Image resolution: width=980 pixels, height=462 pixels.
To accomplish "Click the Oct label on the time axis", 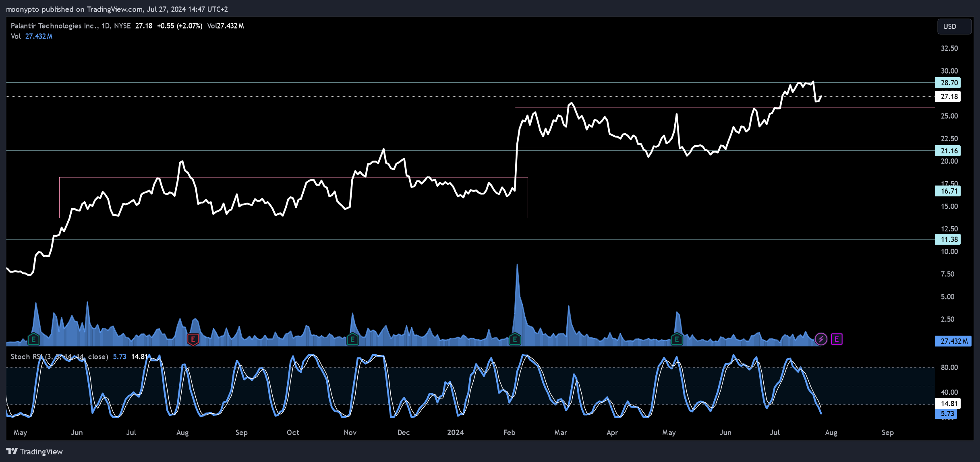I will [293, 433].
